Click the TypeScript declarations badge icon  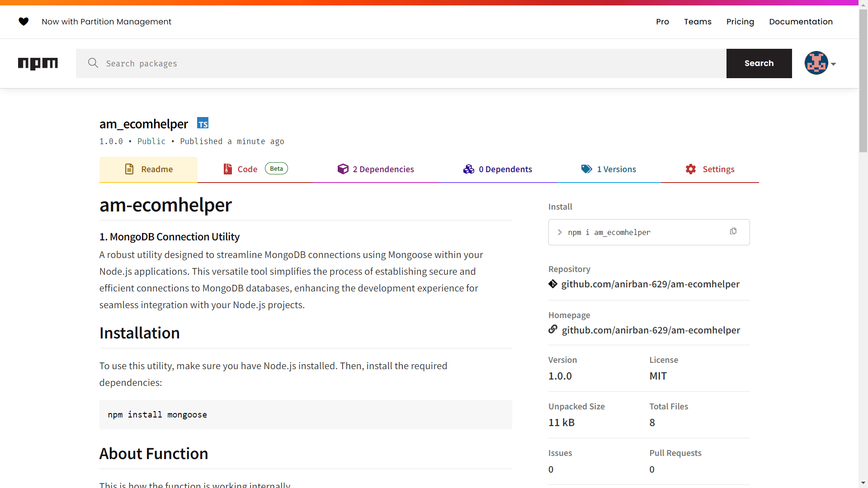coord(203,123)
